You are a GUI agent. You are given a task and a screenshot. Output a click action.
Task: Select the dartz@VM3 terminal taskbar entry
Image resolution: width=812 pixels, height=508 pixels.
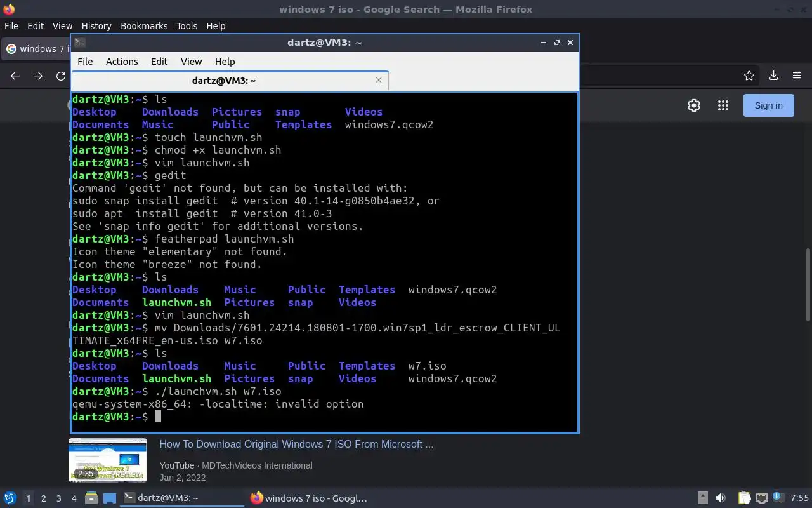pos(182,498)
